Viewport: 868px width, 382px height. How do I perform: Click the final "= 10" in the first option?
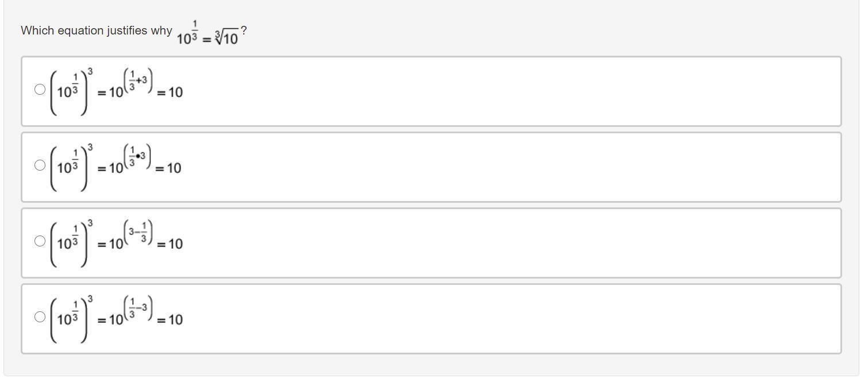tap(170, 92)
